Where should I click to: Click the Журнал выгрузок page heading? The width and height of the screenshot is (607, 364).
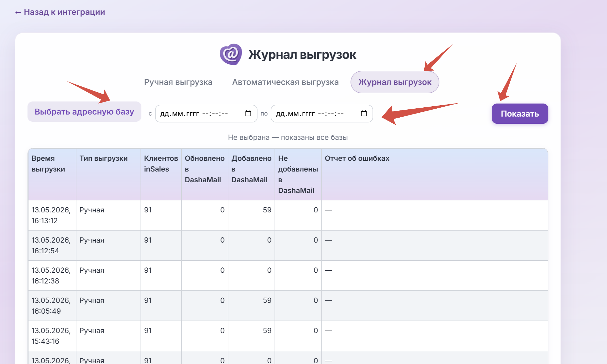point(302,55)
